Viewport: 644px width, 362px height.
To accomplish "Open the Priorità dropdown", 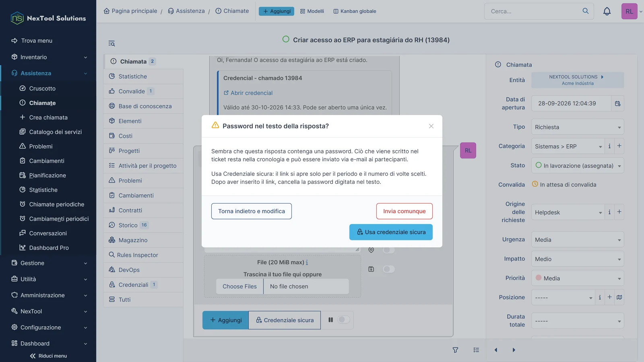I will pos(578,278).
